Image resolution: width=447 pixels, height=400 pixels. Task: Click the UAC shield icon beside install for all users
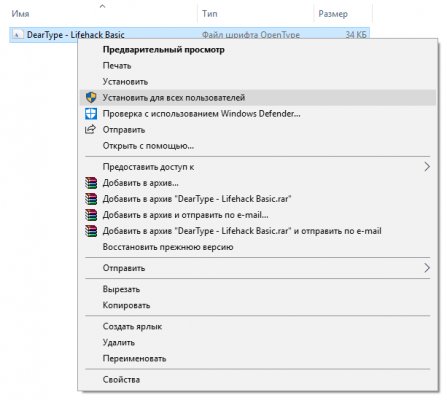[x=91, y=98]
